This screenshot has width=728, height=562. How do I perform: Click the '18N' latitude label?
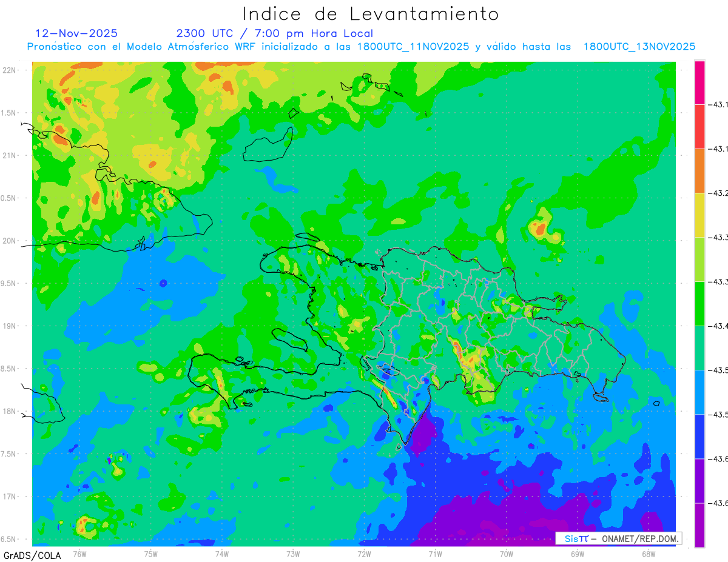click(x=9, y=411)
